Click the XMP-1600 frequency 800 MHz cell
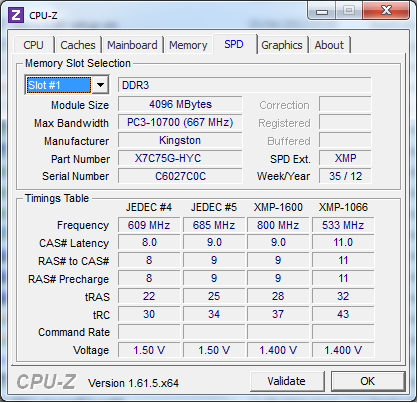Screen dimensions: 418x403 coord(278,225)
